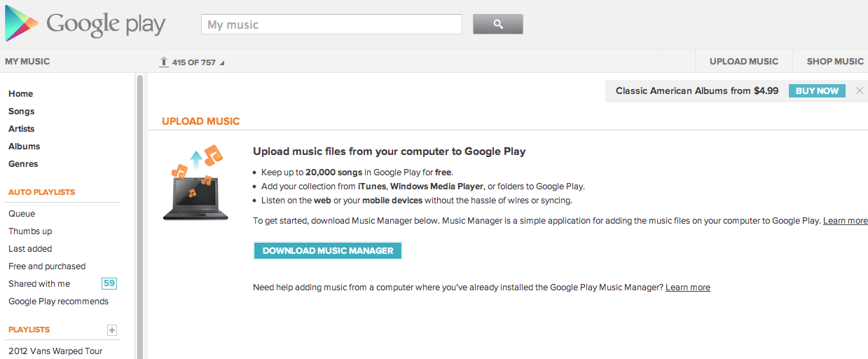Screen dimensions: 868x359
Task: Click the Buy Now button
Action: [x=817, y=90]
